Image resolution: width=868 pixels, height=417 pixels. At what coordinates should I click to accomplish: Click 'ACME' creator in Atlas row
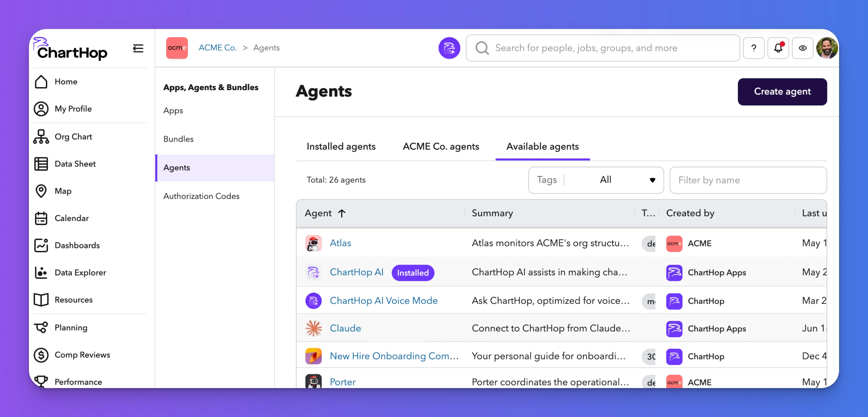point(699,243)
